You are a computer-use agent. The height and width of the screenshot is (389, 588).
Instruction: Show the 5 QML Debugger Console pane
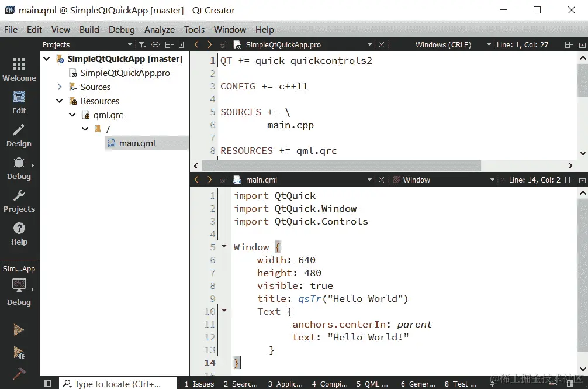pos(372,384)
